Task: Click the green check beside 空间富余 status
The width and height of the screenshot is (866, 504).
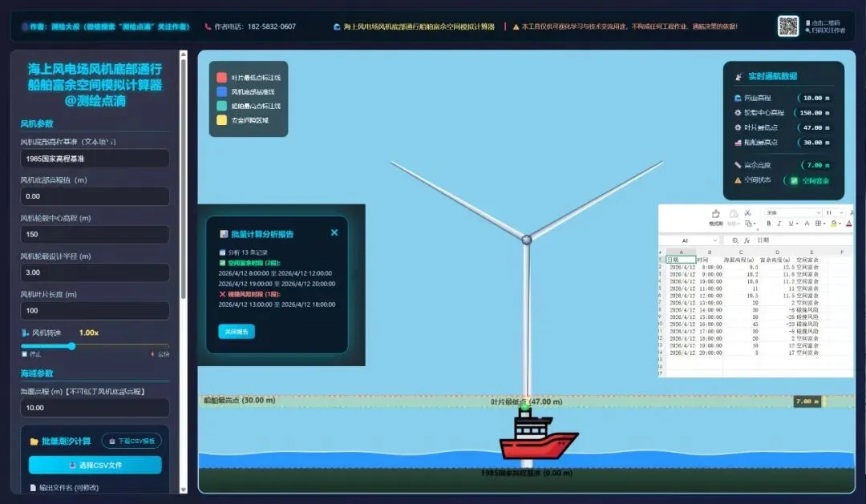Action: pyautogui.click(x=794, y=180)
